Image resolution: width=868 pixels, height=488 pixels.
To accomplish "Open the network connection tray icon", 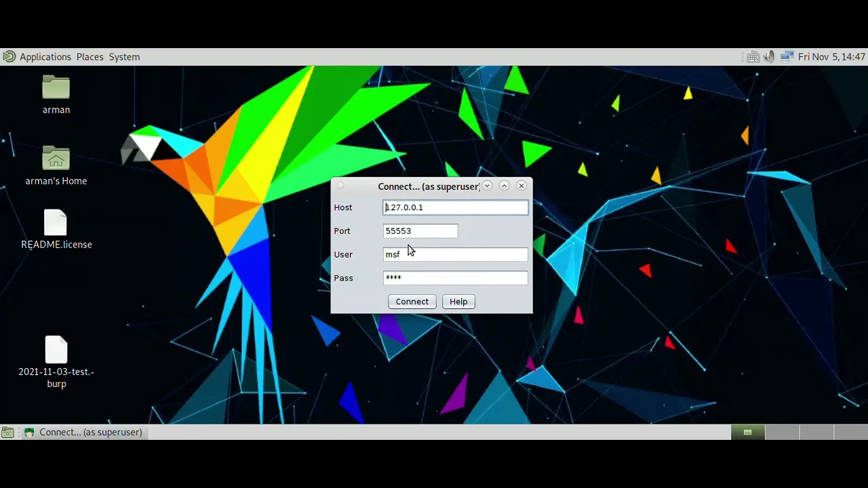I will (x=787, y=57).
